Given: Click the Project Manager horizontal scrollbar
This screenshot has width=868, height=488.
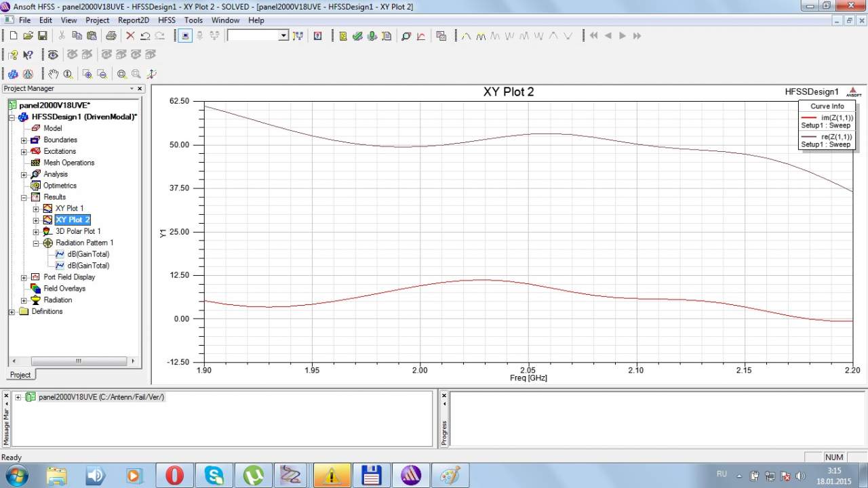Looking at the screenshot, I should coord(75,361).
